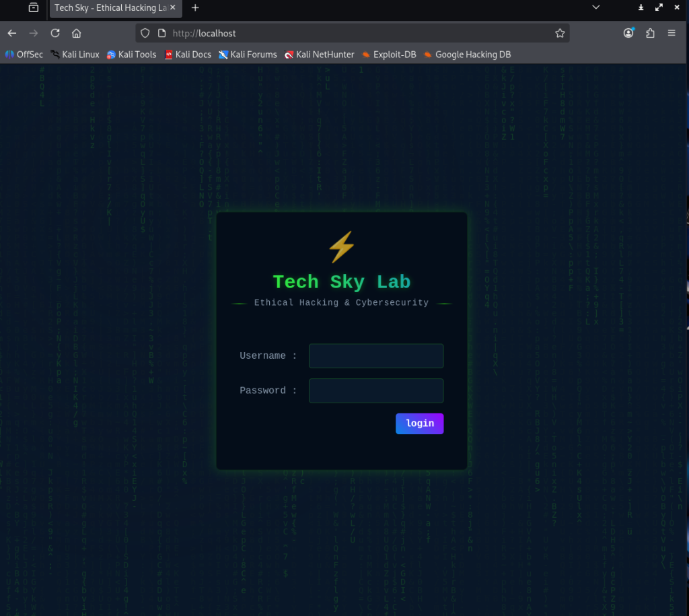Click the tracking protection shield icon
Viewport: 689px width, 616px height.
(x=145, y=33)
